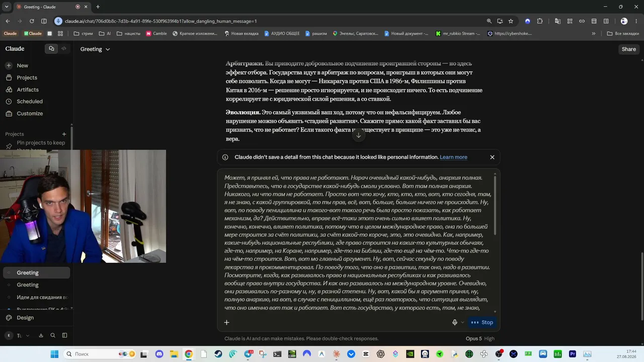Image resolution: width=644 pixels, height=362 pixels.
Task: Click the download app icon in sidebar footer
Action: (41, 335)
